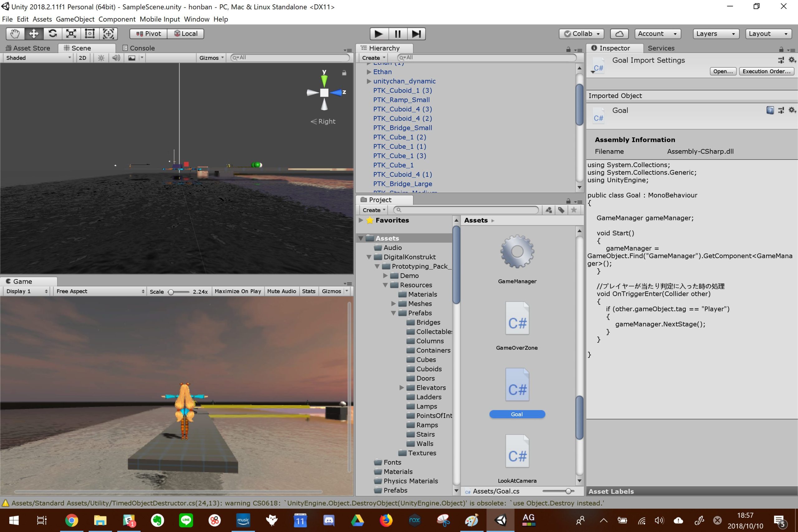Click Project search field
The height and width of the screenshot is (532, 798).
(466, 210)
